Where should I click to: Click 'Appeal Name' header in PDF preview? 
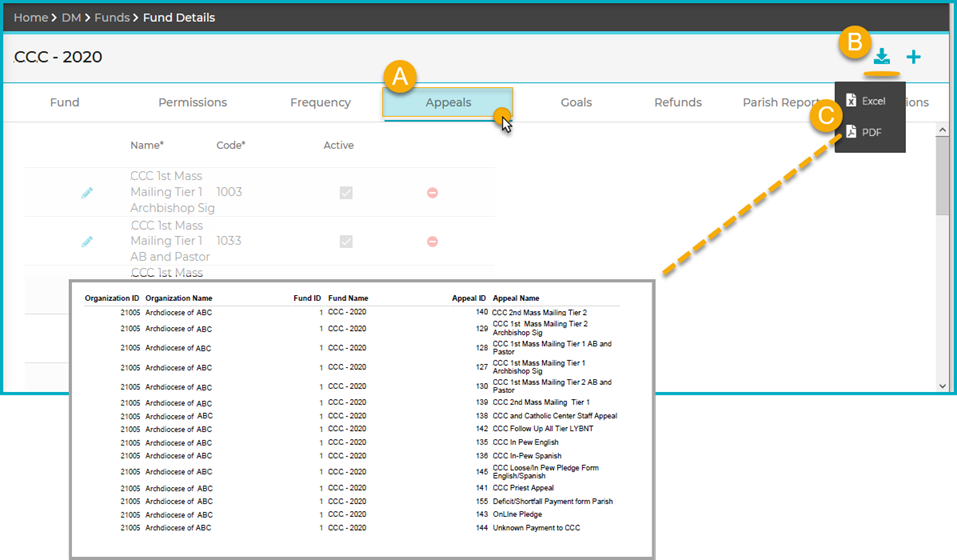pos(516,298)
